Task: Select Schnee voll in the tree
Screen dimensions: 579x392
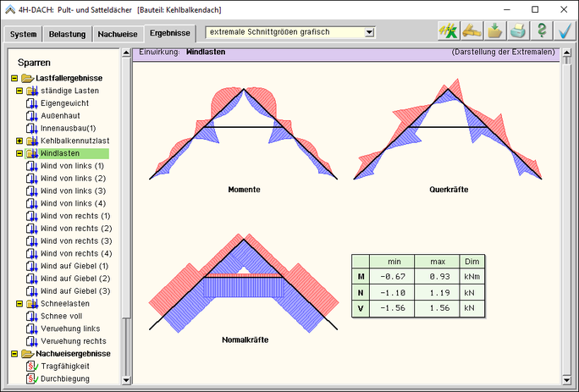Action: (x=65, y=316)
